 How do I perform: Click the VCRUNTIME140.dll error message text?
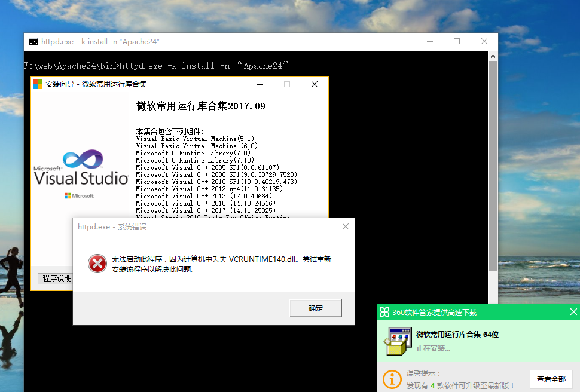pyautogui.click(x=221, y=264)
